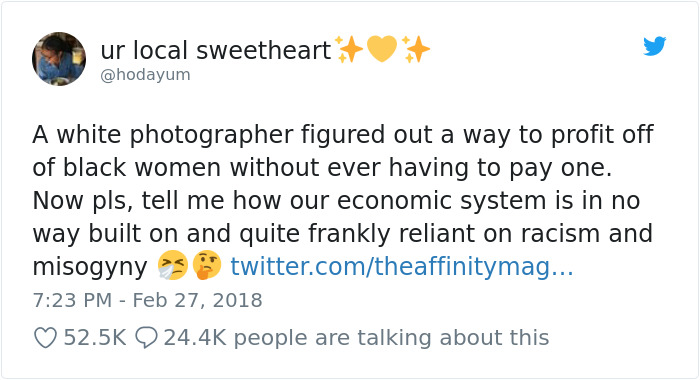Click the yellow heart emoji in the name
The height and width of the screenshot is (380, 700).
(382, 48)
